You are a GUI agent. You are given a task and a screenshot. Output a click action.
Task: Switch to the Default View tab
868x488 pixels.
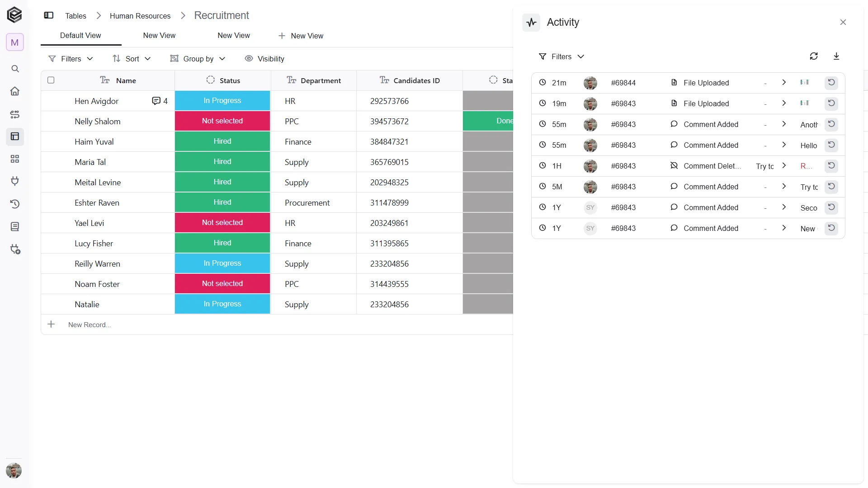pyautogui.click(x=80, y=35)
